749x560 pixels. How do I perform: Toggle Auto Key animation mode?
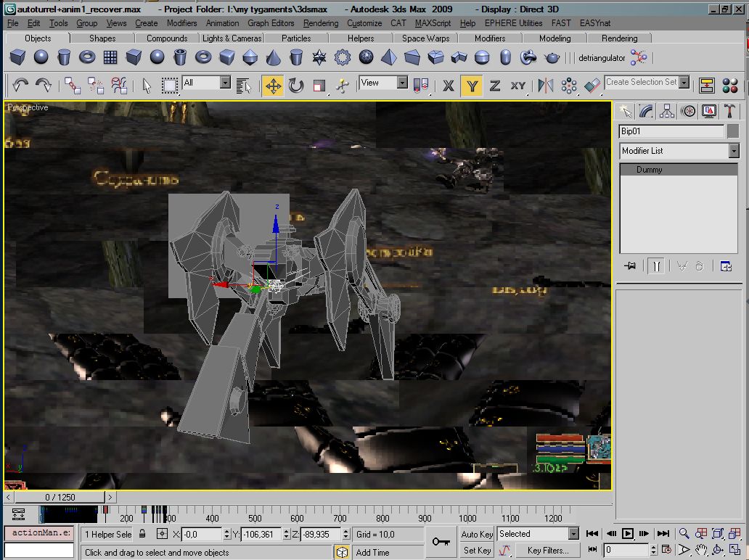tap(477, 534)
